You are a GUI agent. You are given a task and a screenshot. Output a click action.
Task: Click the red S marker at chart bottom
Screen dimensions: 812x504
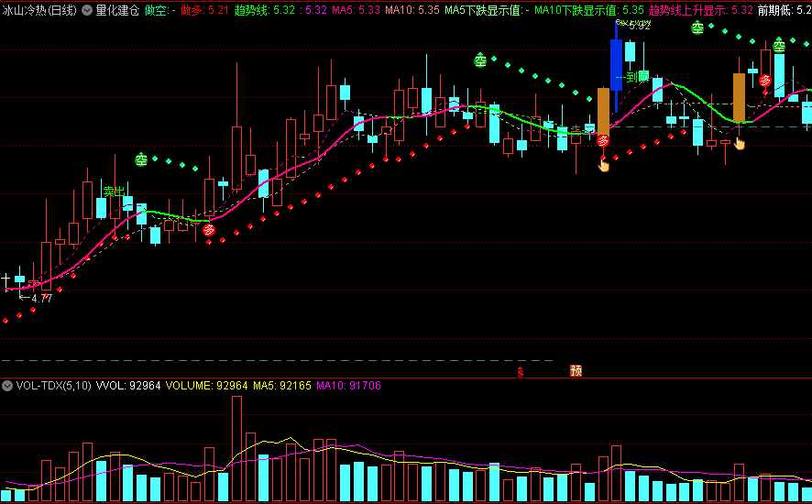(x=521, y=371)
